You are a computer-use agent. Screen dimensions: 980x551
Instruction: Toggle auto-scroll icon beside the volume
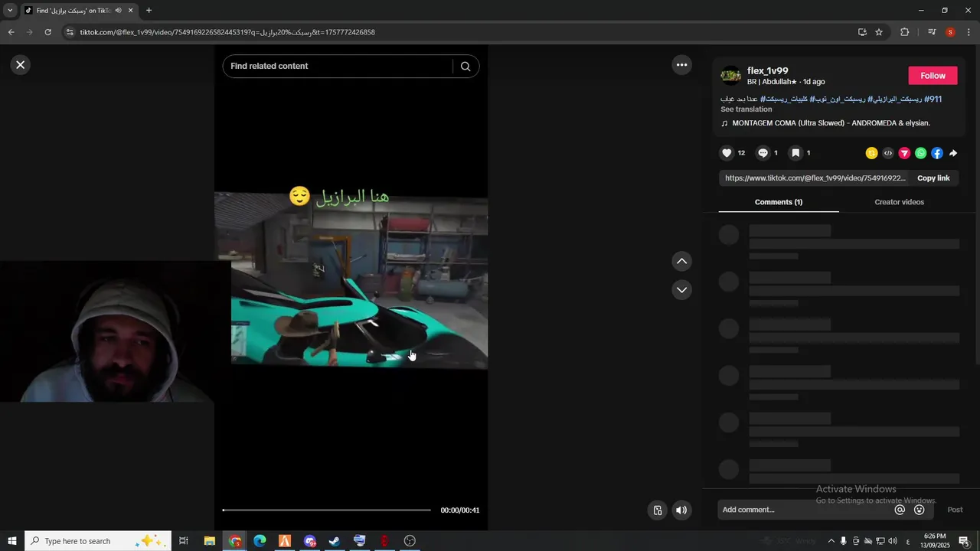(x=658, y=510)
